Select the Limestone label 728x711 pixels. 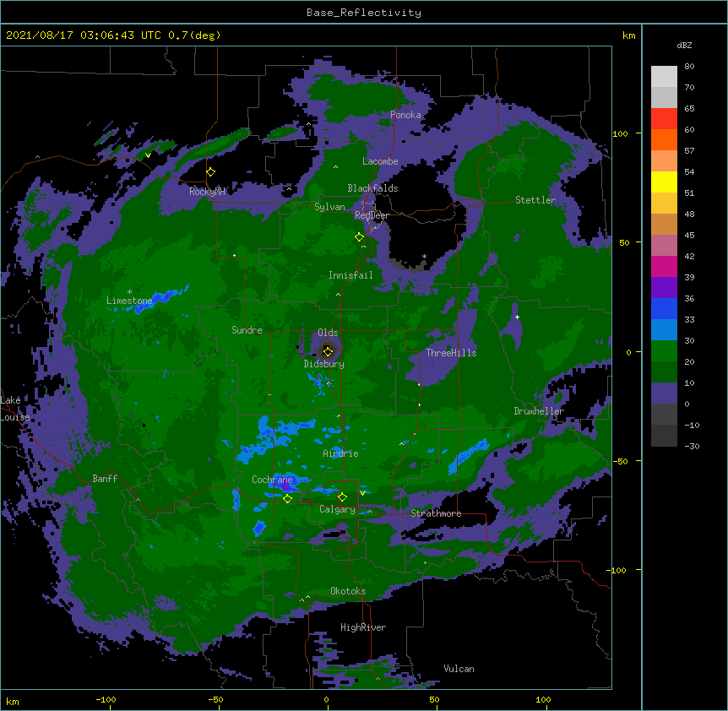[x=129, y=301]
